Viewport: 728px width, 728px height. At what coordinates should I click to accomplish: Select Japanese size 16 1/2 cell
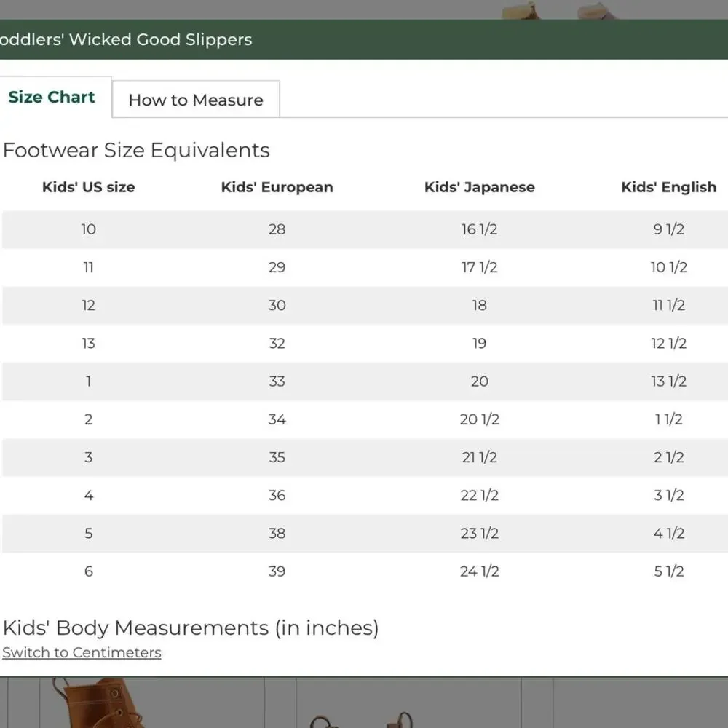click(x=480, y=229)
